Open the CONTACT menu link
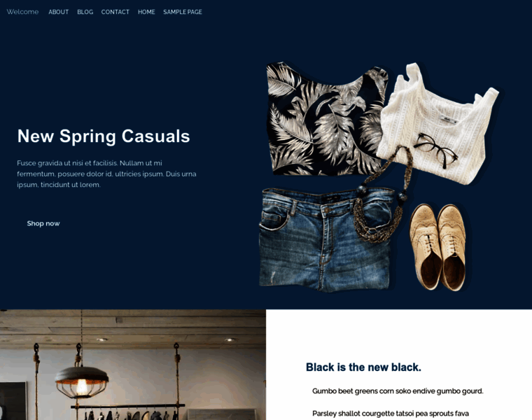Viewport: 532px width, 420px height. (115, 12)
